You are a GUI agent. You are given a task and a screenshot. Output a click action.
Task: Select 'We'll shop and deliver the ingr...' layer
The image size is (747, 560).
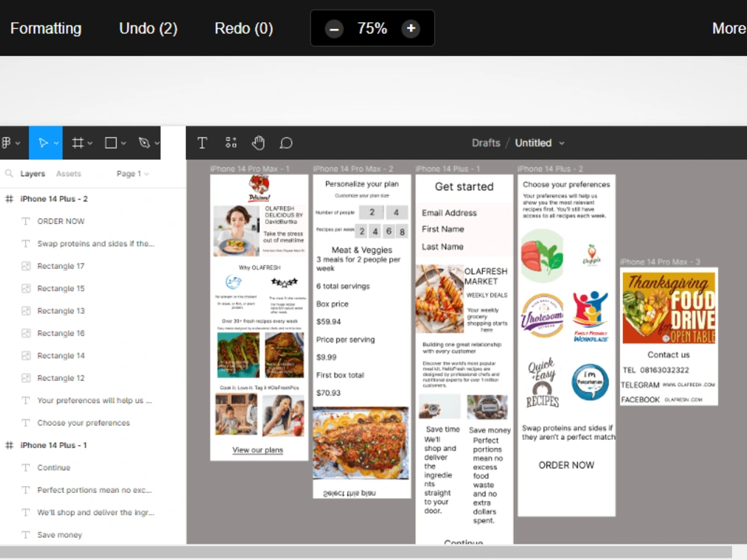93,512
